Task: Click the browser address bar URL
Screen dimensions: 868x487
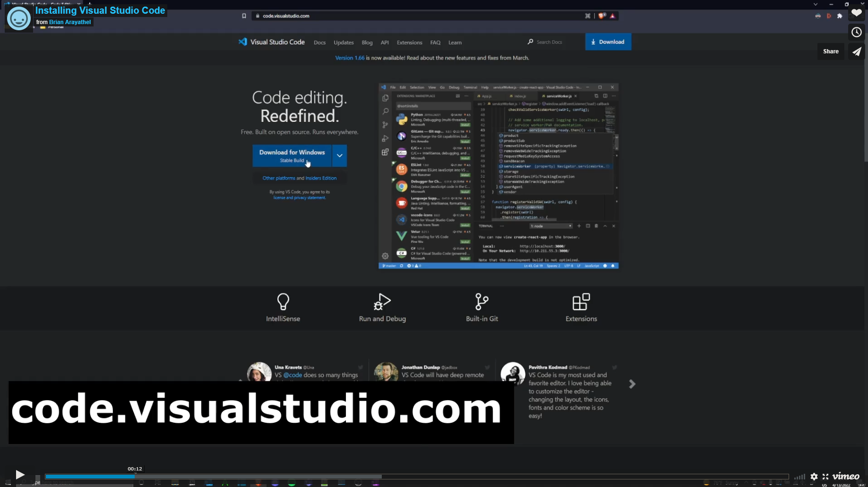Action: click(x=286, y=16)
